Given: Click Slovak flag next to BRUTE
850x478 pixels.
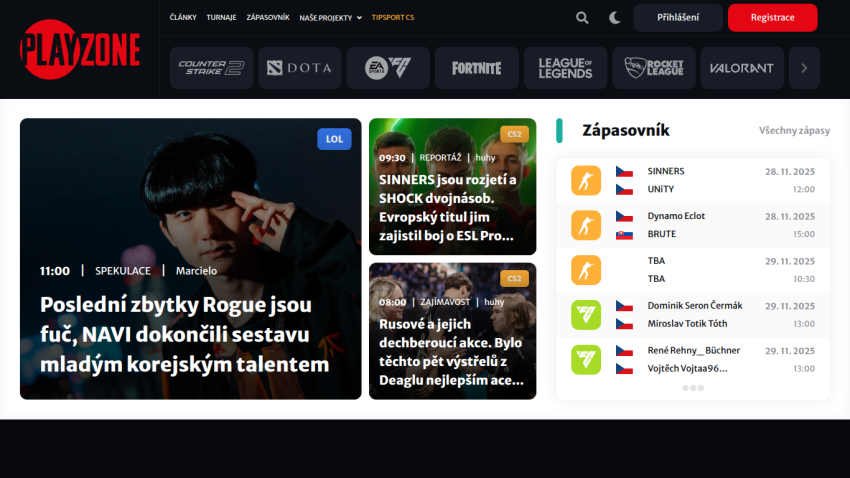Looking at the screenshot, I should pos(624,235).
